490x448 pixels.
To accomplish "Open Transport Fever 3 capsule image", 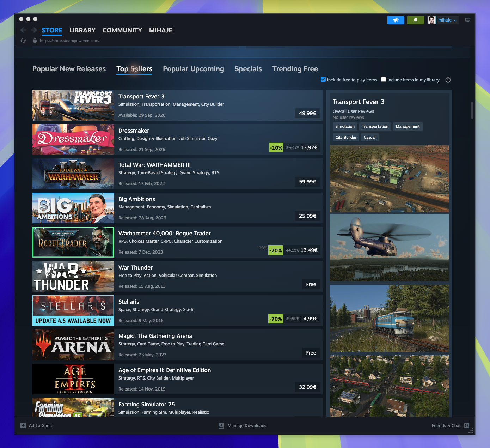I will click(x=73, y=105).
